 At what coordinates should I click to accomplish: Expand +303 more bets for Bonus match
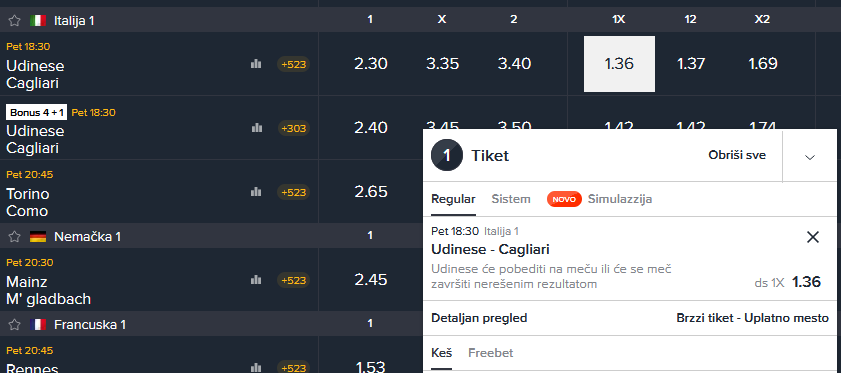coord(293,128)
